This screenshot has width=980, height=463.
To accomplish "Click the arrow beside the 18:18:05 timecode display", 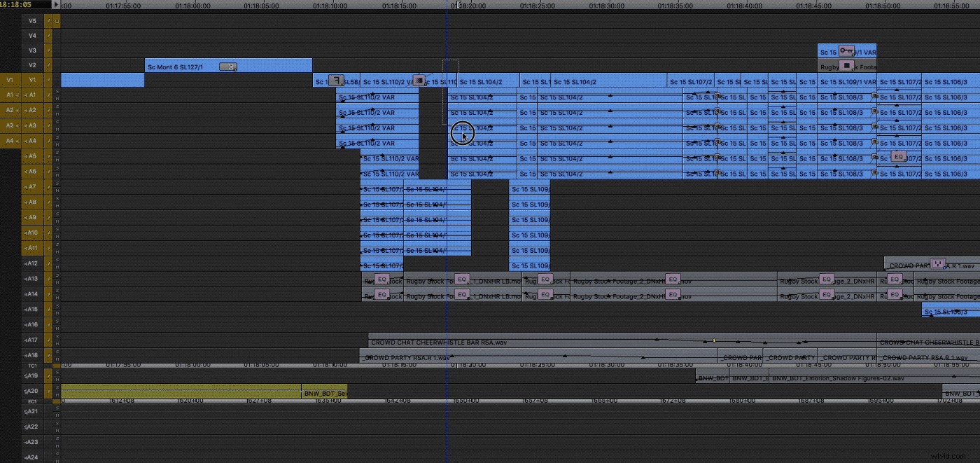I will point(56,4).
